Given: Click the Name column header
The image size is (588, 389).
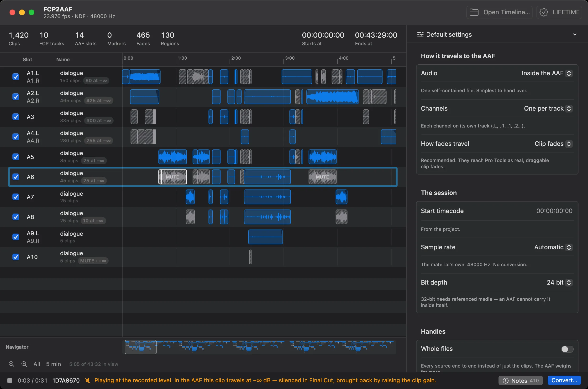Looking at the screenshot, I should (x=63, y=60).
